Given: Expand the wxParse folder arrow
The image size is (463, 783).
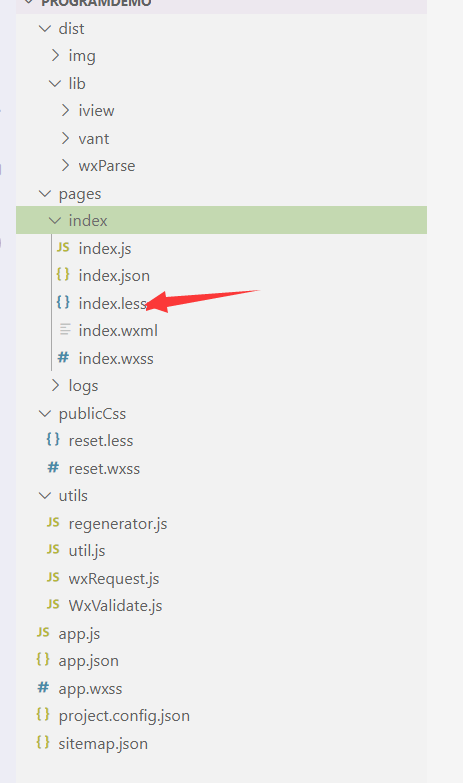Looking at the screenshot, I should (x=65, y=165).
